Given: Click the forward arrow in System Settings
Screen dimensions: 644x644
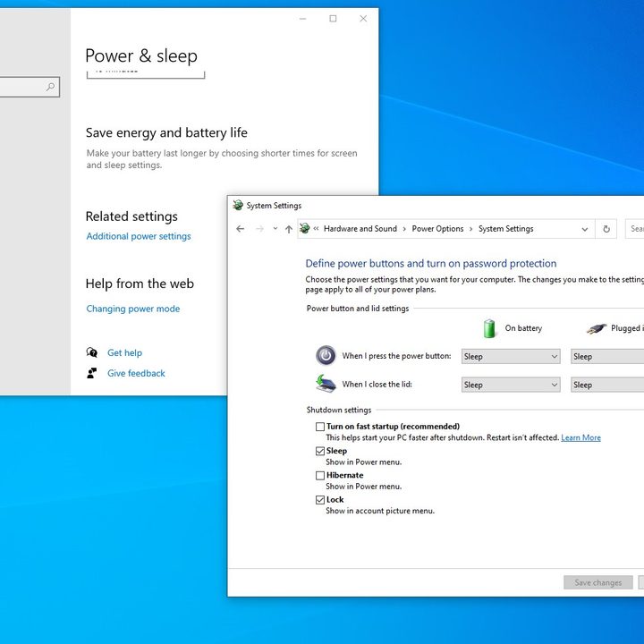Looking at the screenshot, I should [x=259, y=229].
